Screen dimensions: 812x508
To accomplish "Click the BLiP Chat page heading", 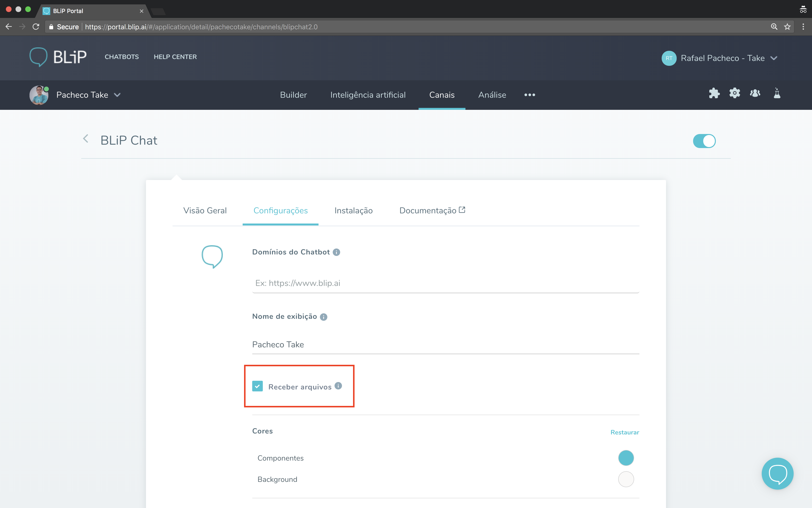I will 129,141.
